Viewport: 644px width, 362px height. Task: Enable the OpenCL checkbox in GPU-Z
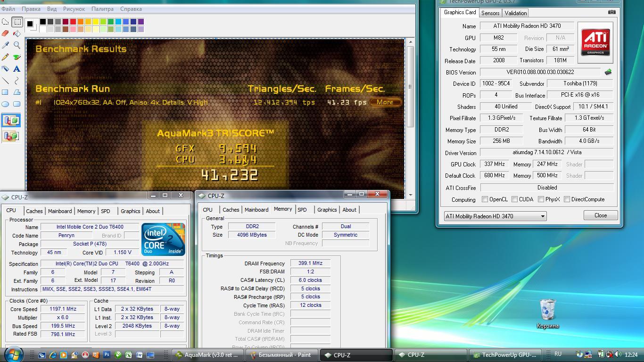coord(485,199)
